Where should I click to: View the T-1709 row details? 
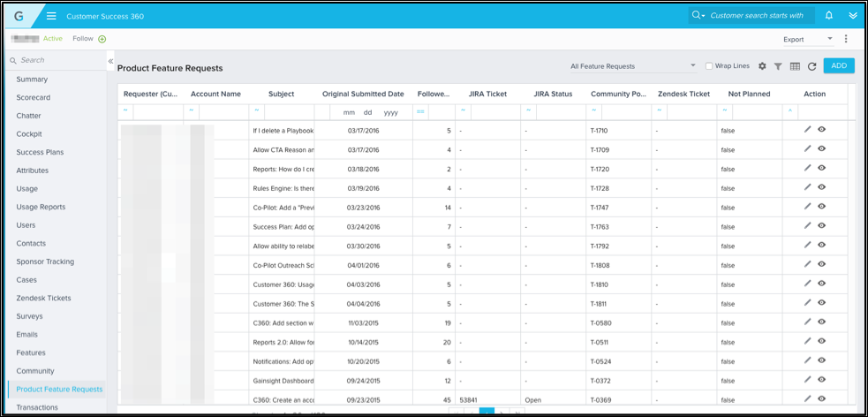point(821,148)
